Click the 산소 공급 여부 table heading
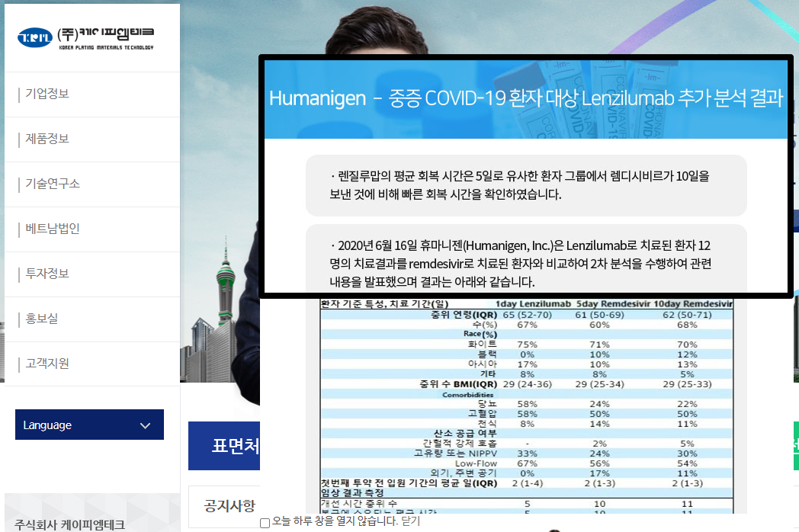Screen dimensions: 799x532 465,434
